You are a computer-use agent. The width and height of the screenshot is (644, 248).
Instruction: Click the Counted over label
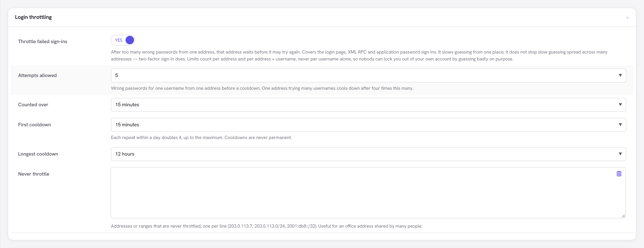click(x=33, y=105)
